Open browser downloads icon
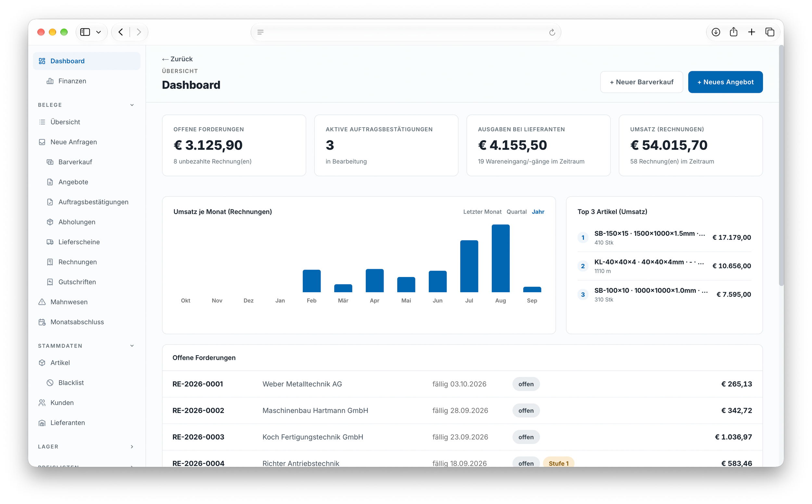812x504 pixels. (x=716, y=32)
